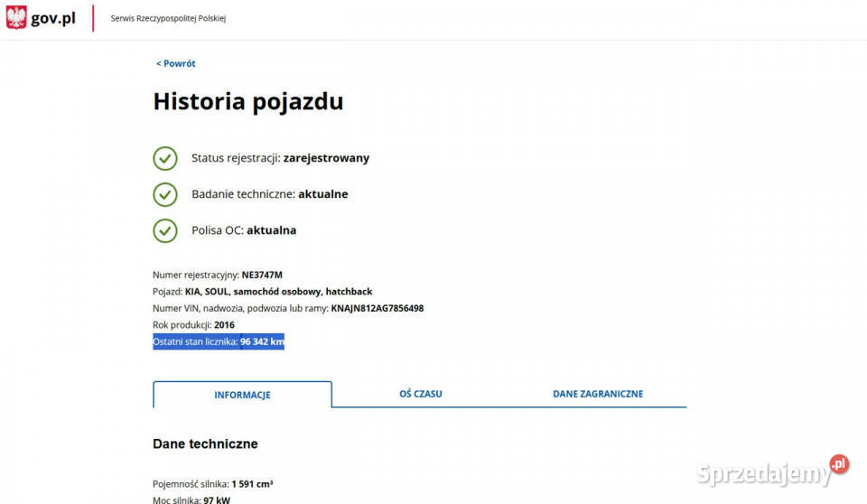Click green checkmark beside Badanie techniczne

click(x=164, y=195)
